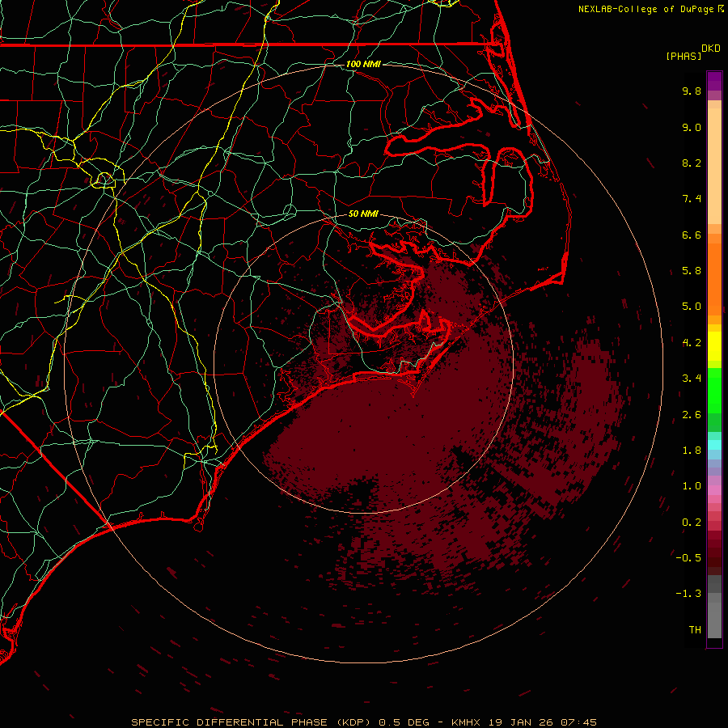Viewport: 728px width, 728px height.
Task: Click the 5.0 legend value
Action: pos(692,307)
